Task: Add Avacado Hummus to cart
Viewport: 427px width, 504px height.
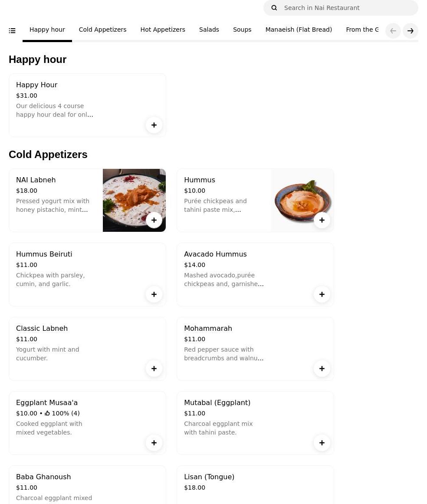Action: click(x=322, y=294)
